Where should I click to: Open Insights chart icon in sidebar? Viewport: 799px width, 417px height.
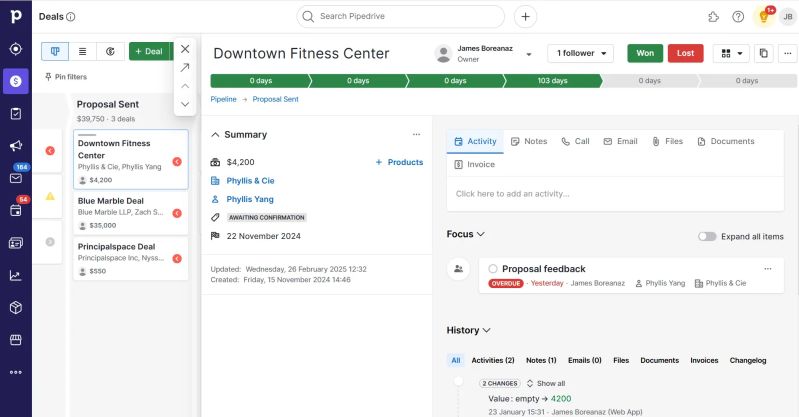(x=16, y=276)
